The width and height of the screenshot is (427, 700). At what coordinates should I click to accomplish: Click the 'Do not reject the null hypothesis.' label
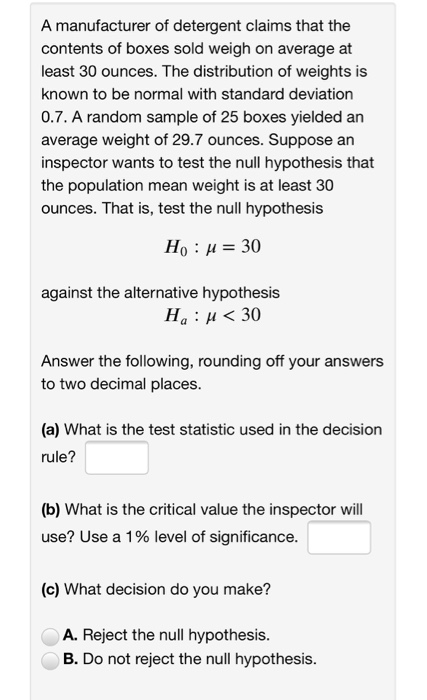tap(200, 659)
